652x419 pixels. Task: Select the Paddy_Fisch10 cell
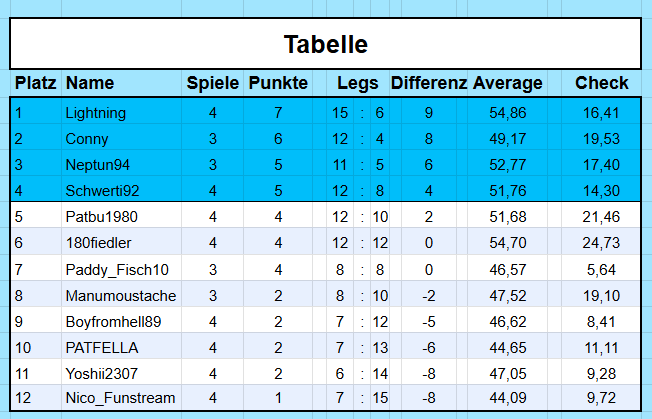coord(121,269)
